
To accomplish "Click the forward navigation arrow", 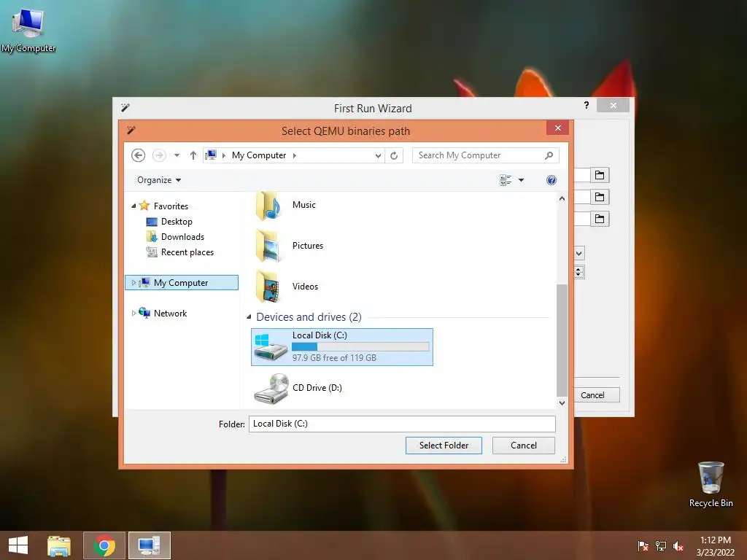I will (159, 155).
